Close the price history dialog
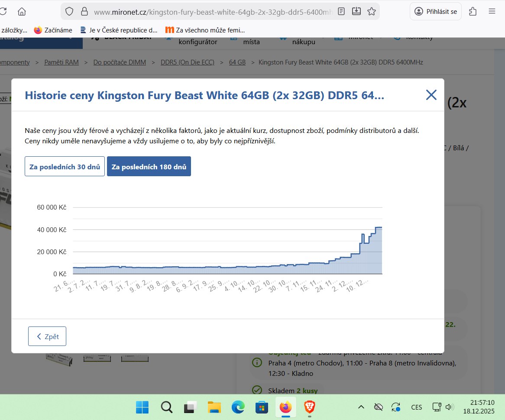Image resolution: width=505 pixels, height=420 pixels. 431,95
